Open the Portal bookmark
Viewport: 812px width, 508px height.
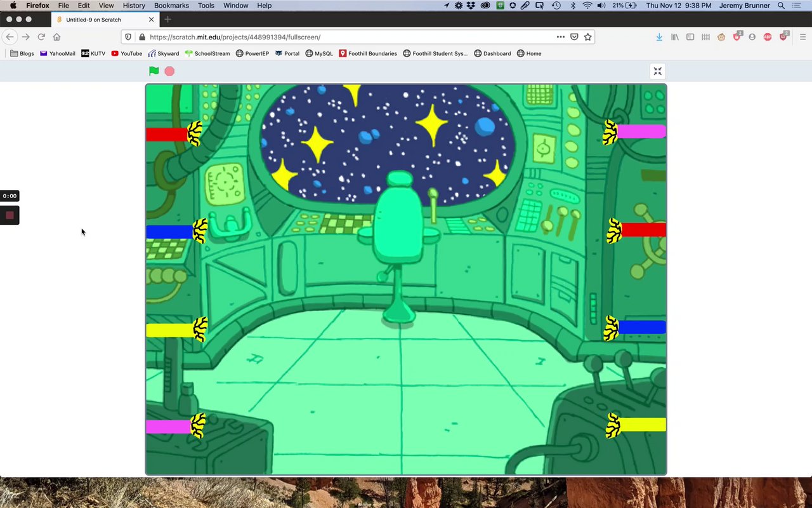(287, 53)
